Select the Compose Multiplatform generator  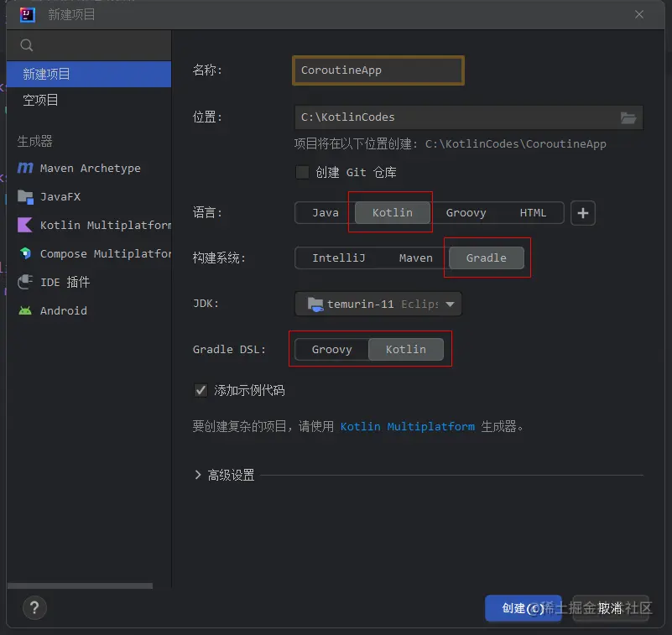[x=89, y=253]
